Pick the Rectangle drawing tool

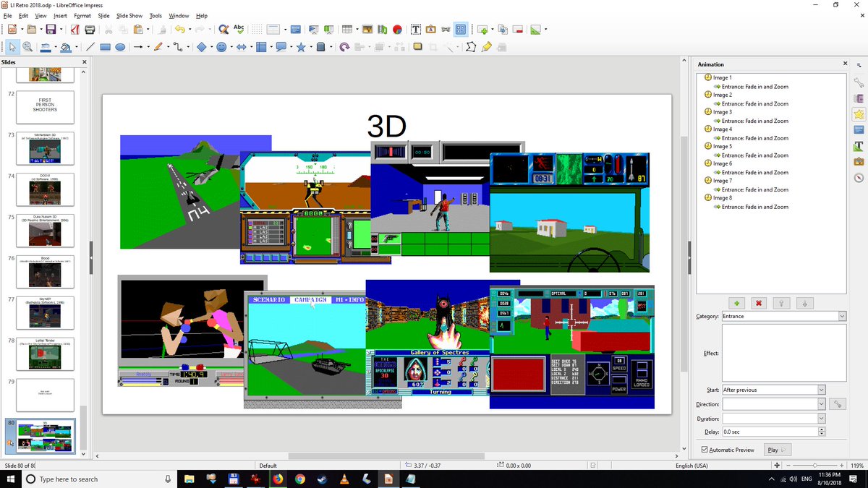[x=105, y=47]
